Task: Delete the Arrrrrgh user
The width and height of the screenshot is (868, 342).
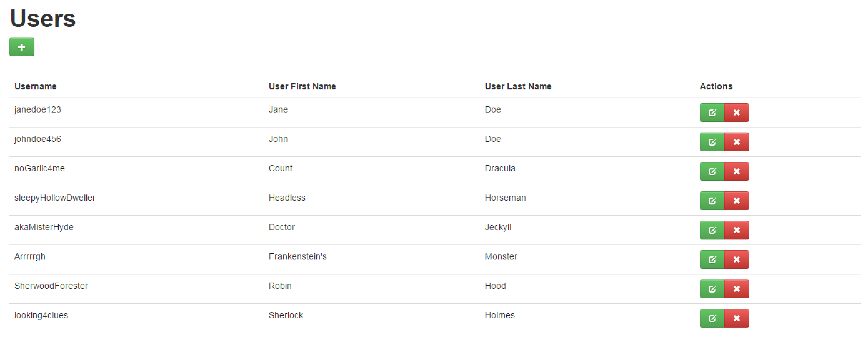Action: pyautogui.click(x=736, y=259)
